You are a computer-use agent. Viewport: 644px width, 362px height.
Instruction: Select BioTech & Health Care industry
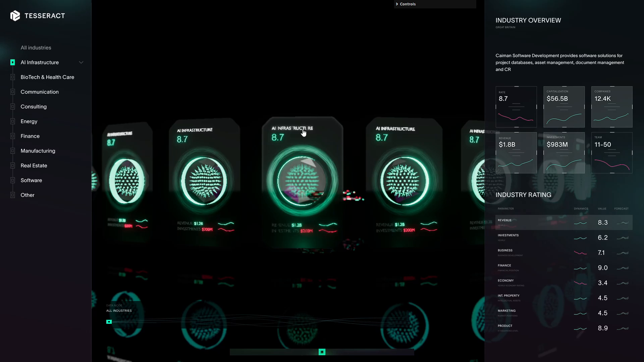coord(47,77)
